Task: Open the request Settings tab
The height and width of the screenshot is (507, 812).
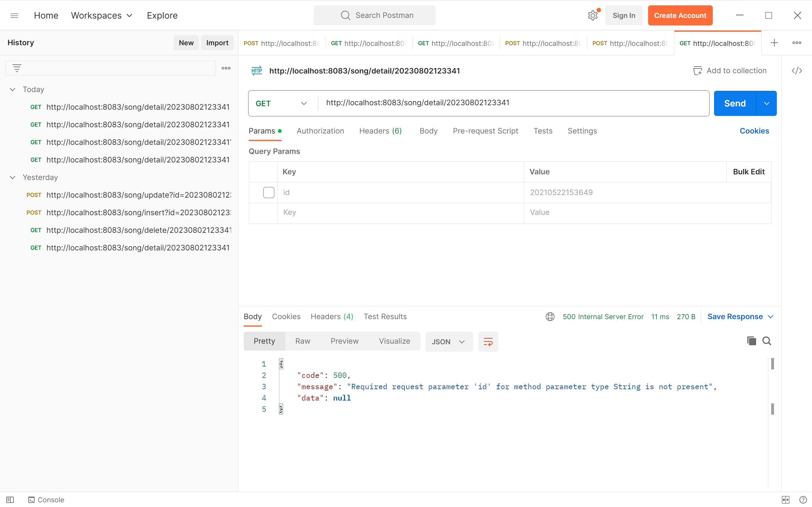Action: pos(582,131)
